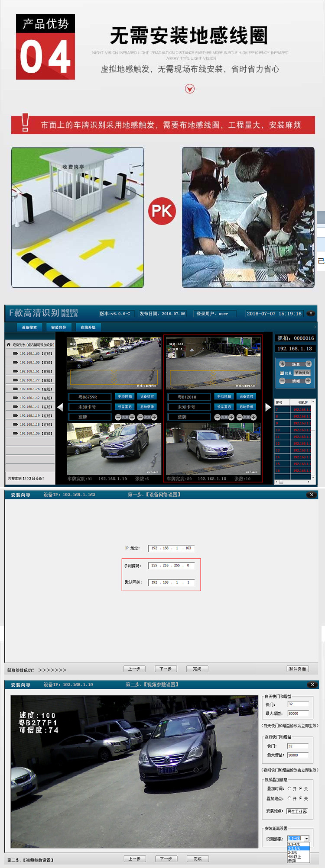
Task: Toggle the 批量 checkbox
Action: [282, 373]
